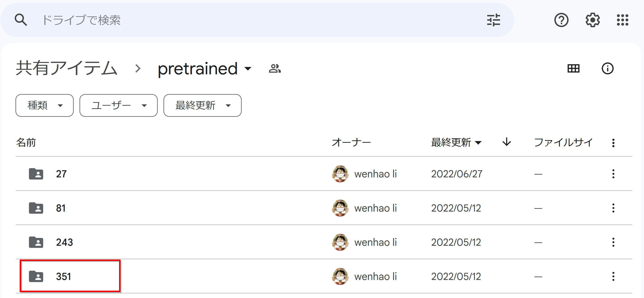Image resolution: width=644 pixels, height=298 pixels.
Task: Open settings gear icon
Action: [593, 20]
